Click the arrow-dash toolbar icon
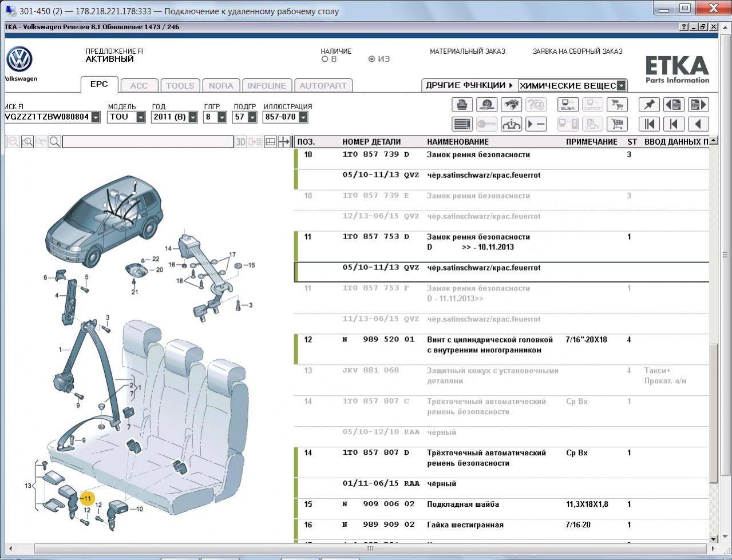732x560 pixels. [x=536, y=124]
